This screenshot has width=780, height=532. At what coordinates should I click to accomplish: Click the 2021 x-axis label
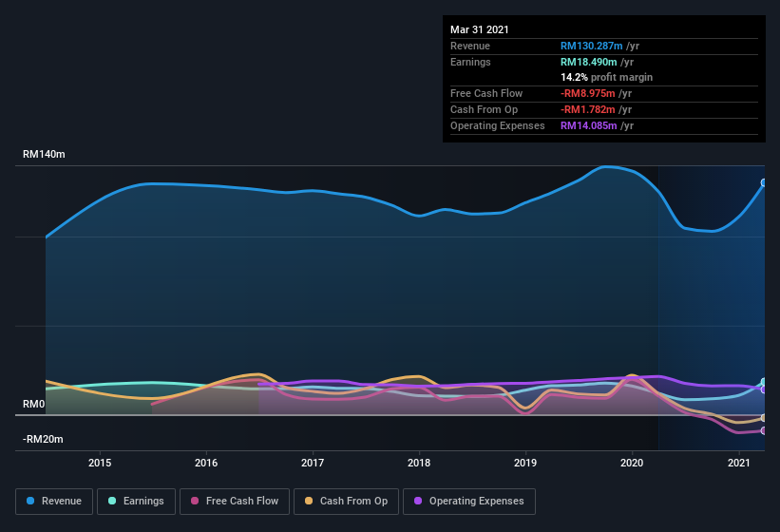[x=739, y=463]
